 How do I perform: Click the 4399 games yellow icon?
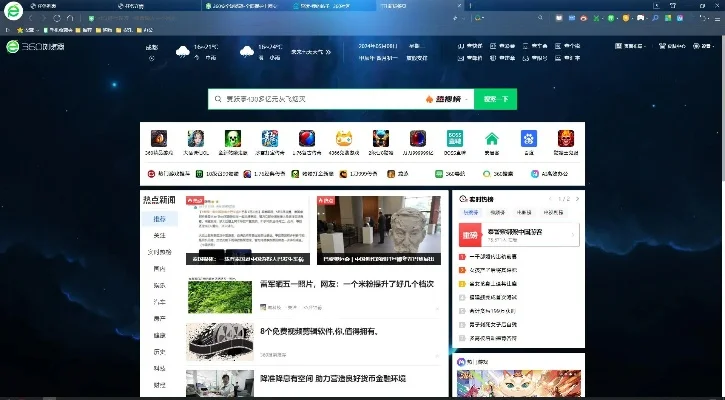(344, 139)
